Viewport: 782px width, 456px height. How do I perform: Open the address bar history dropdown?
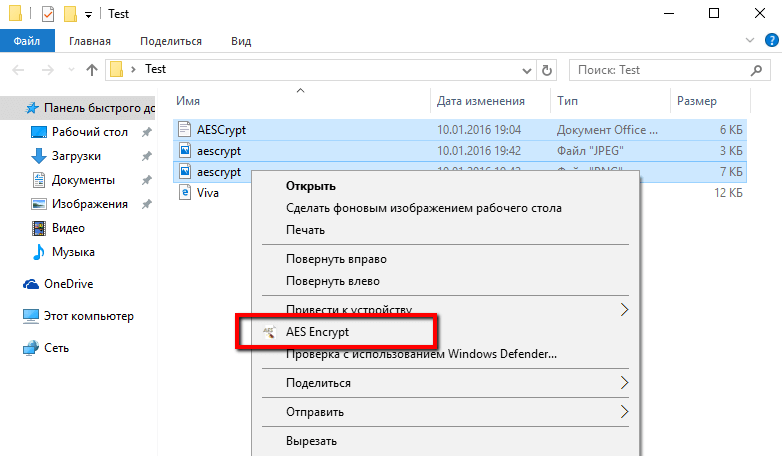[529, 70]
